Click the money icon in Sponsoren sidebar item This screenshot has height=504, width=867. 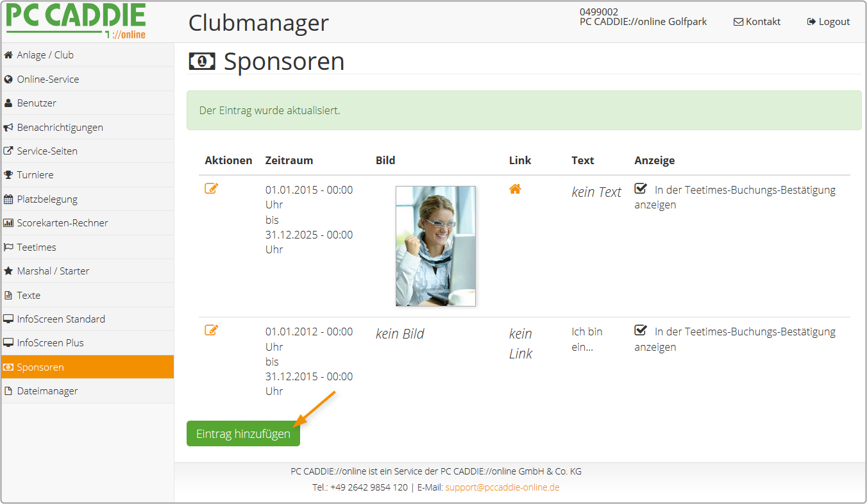[x=8, y=367]
